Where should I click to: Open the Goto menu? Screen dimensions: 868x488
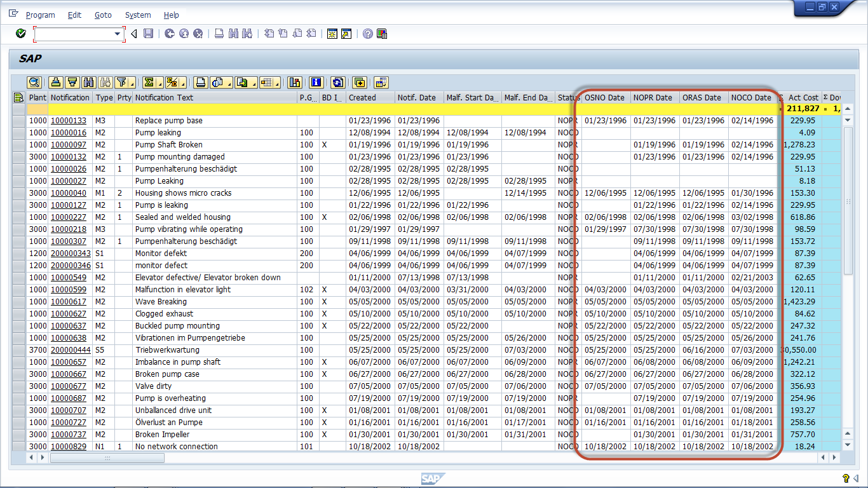tap(103, 15)
